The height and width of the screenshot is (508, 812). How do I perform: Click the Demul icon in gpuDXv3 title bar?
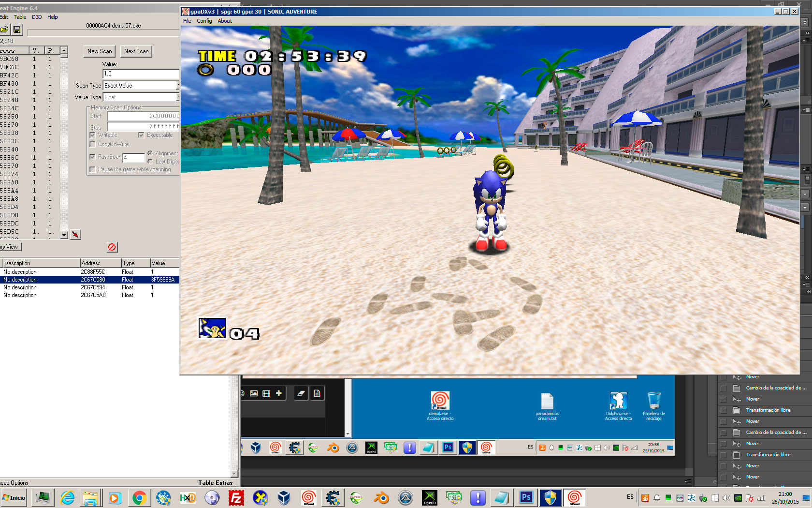[x=185, y=12]
